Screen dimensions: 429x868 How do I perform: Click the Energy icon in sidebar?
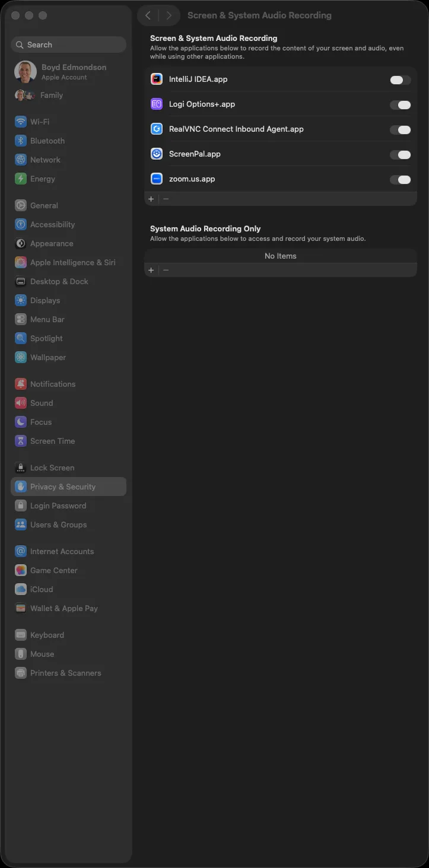(x=21, y=179)
